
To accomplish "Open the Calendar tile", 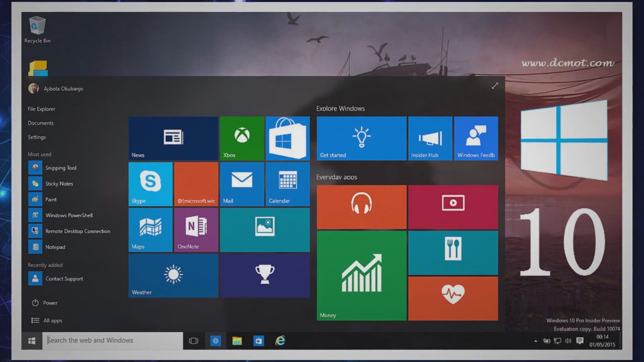I will tap(288, 184).
